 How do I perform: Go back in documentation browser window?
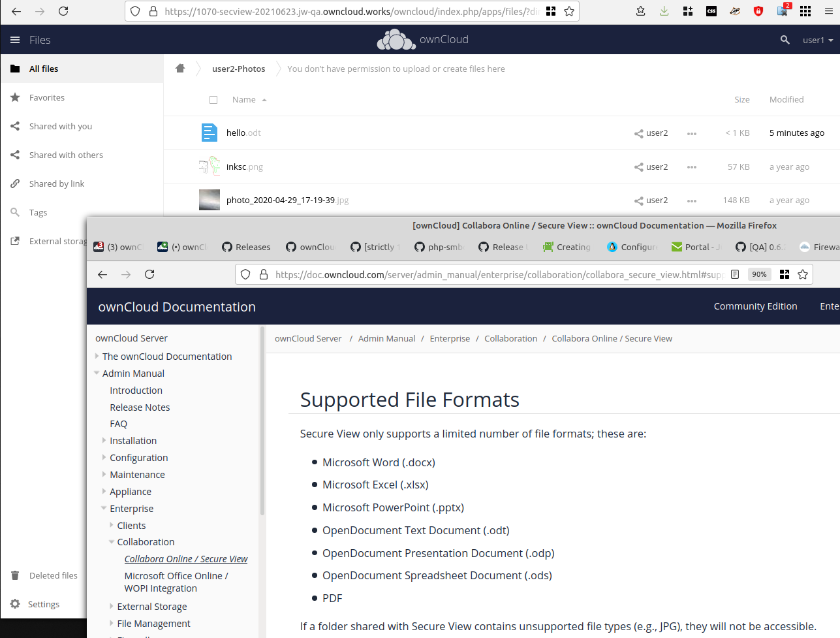[x=102, y=274]
